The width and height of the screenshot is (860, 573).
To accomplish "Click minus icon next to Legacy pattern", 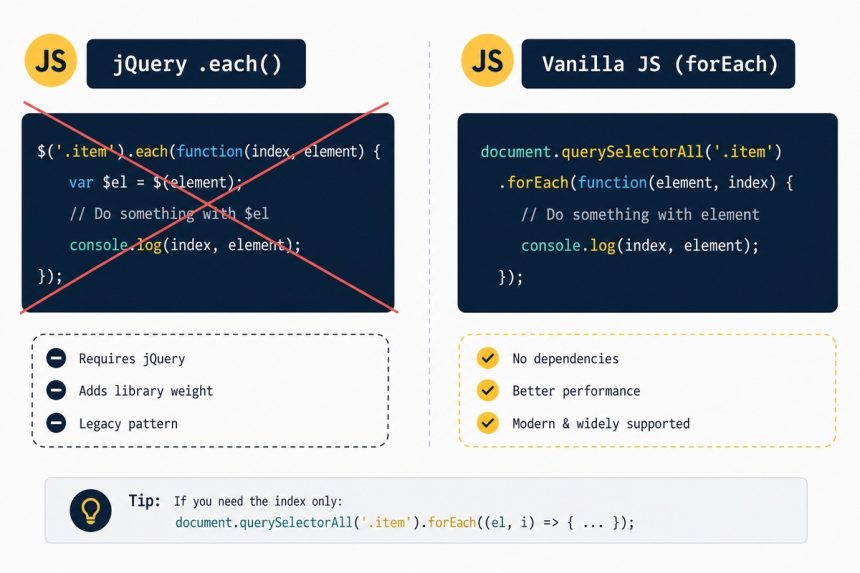I will [56, 423].
